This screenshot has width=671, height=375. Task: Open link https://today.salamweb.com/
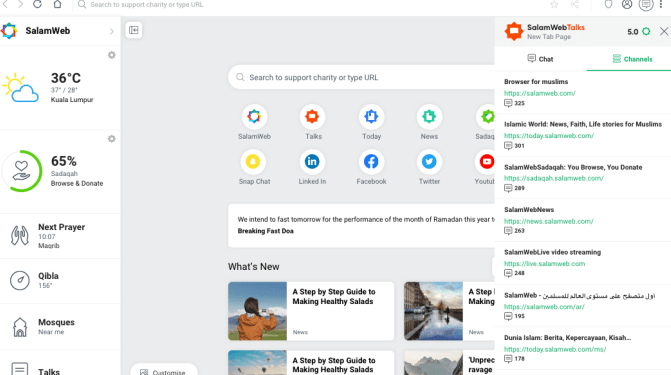(x=549, y=135)
